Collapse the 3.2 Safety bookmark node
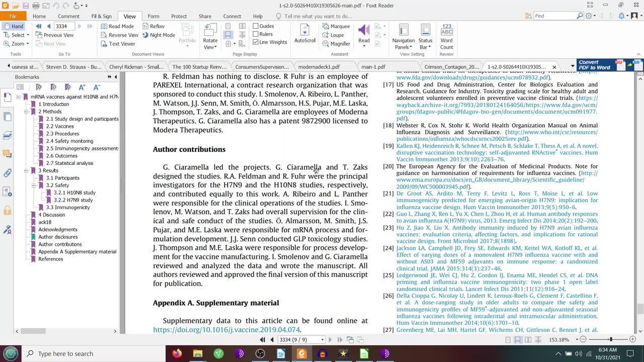 pyautogui.click(x=34, y=186)
